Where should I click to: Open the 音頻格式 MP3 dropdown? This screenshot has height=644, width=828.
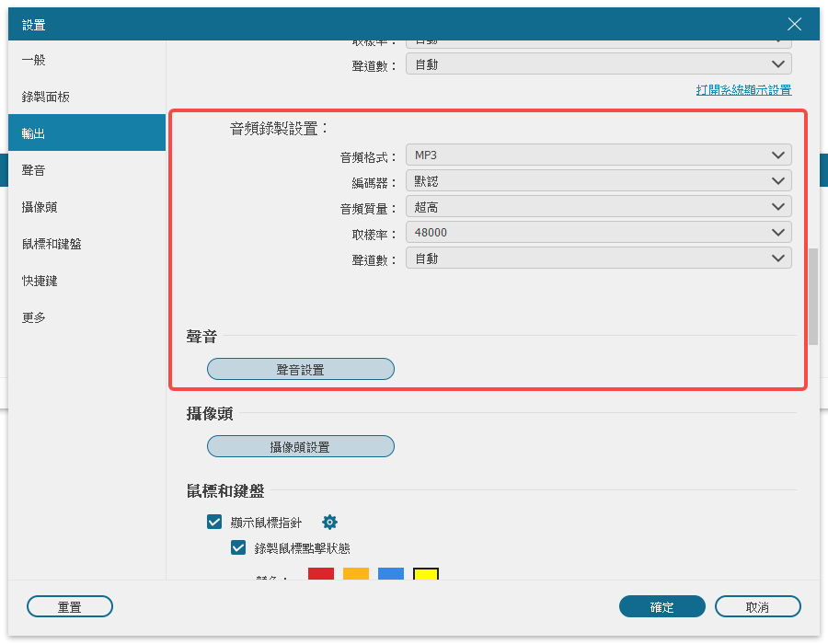click(598, 155)
